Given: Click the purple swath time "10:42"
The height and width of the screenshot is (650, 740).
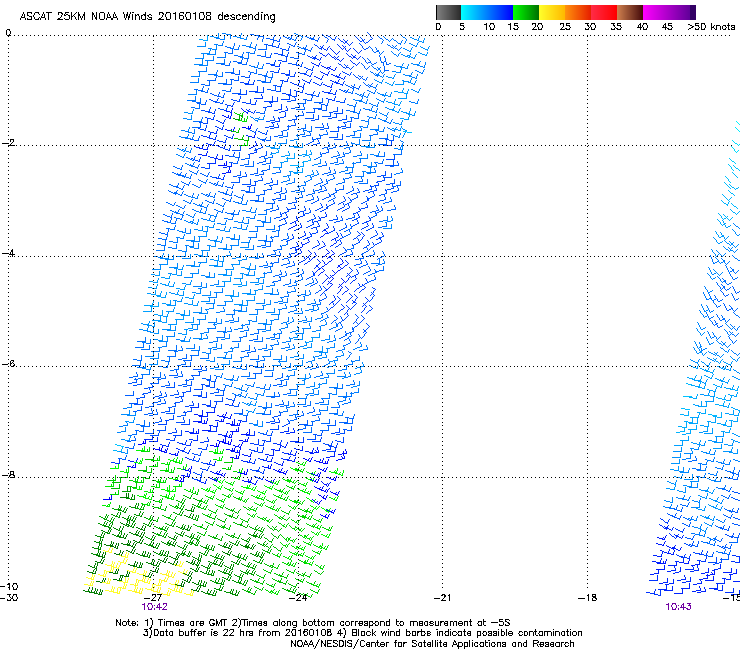Looking at the screenshot, I should click(154, 607).
